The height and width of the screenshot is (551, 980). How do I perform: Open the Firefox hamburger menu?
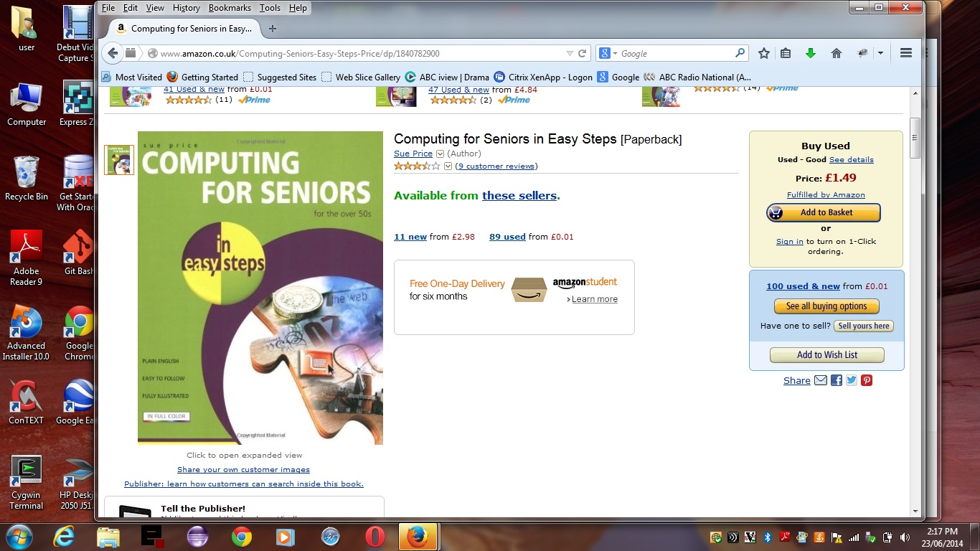(x=905, y=53)
